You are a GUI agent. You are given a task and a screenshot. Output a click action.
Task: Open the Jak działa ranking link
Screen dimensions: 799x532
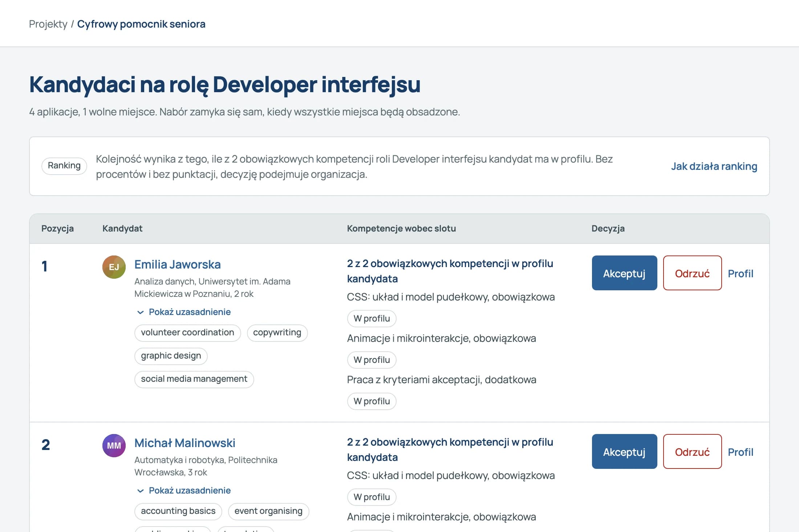point(714,166)
